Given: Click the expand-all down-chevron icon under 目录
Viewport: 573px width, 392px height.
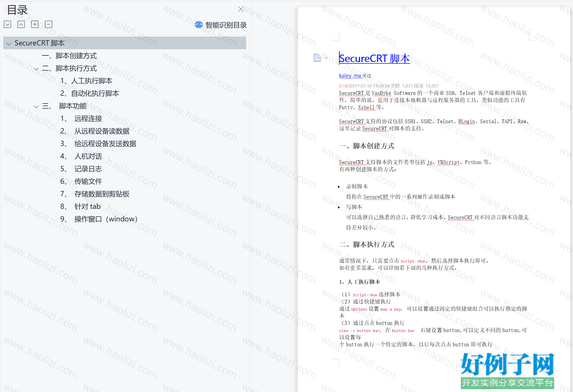Looking at the screenshot, I should point(7,24).
